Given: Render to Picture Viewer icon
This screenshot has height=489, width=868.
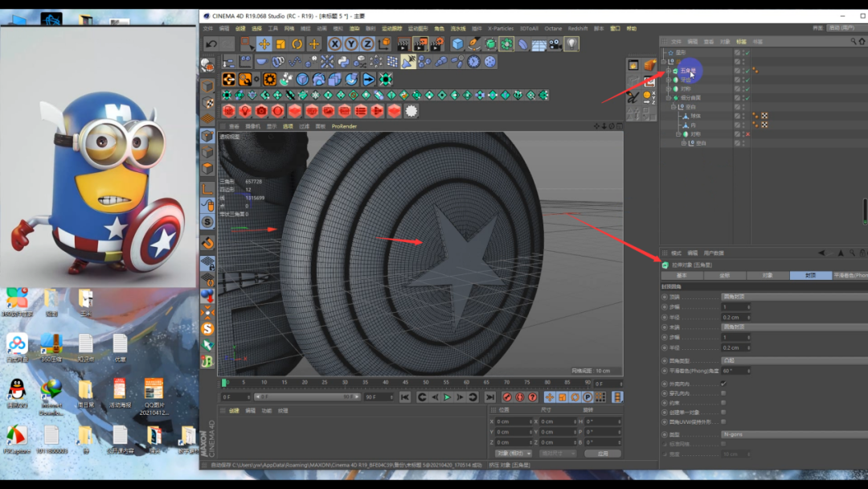Looking at the screenshot, I should [420, 43].
